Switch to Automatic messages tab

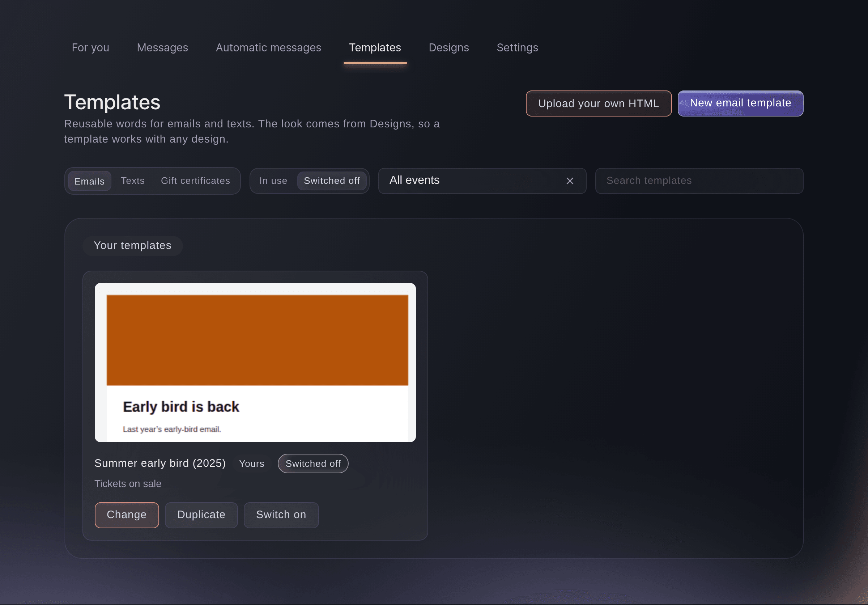tap(268, 48)
